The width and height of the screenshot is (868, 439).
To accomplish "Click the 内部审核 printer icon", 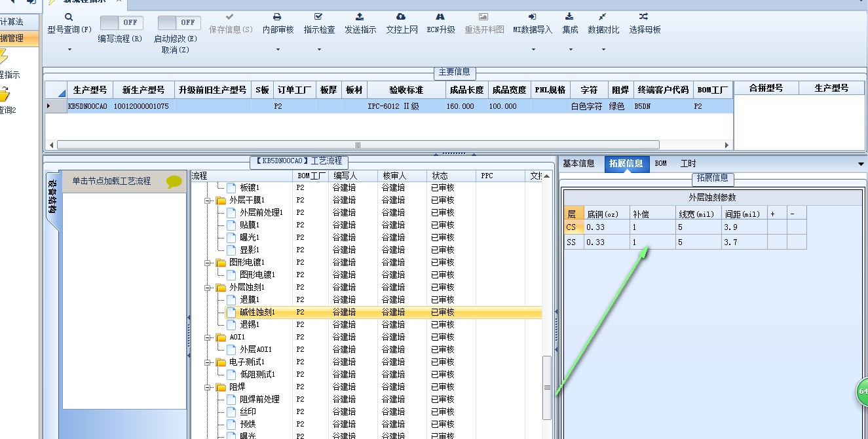I will click(277, 17).
